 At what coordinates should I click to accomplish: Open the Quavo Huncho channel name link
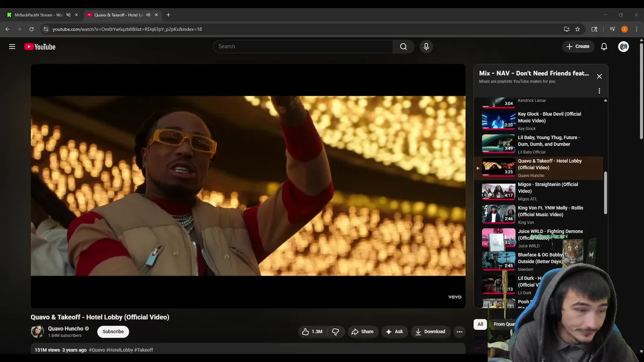coord(65,328)
